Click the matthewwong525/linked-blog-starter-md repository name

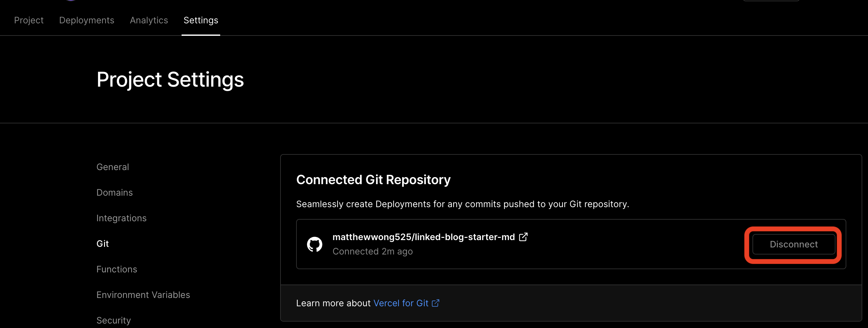point(423,237)
